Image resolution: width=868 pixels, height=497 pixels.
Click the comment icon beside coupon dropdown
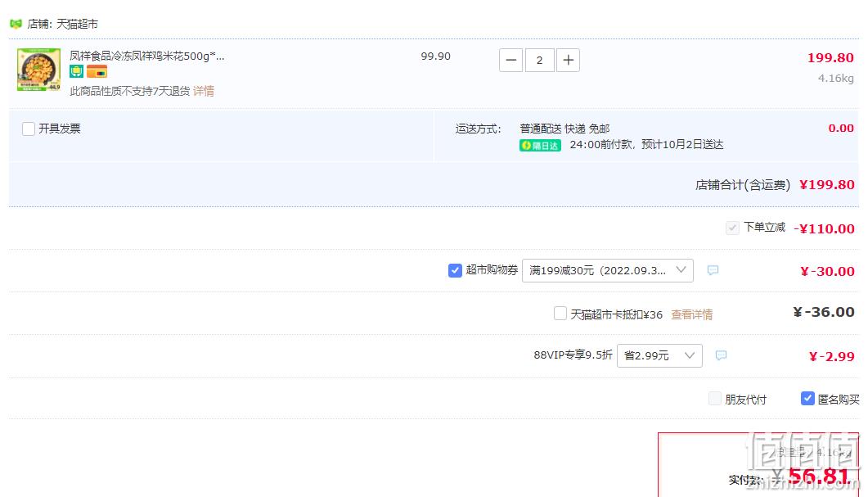click(713, 270)
